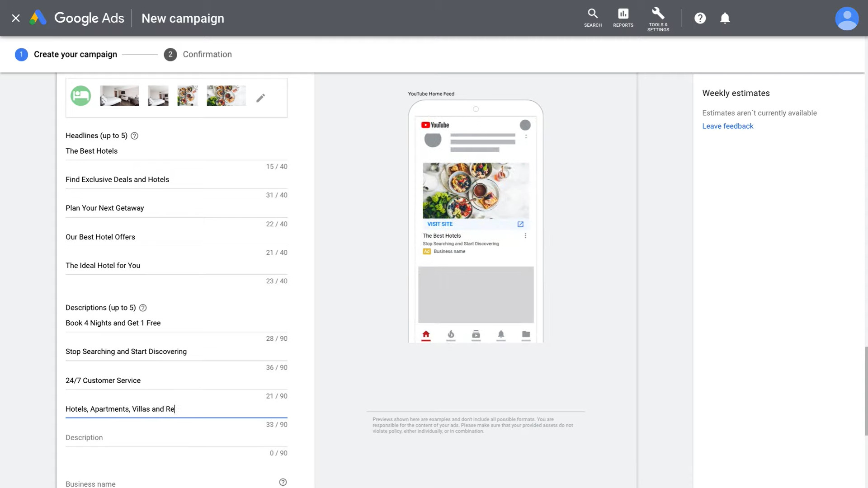Click the Visit Site button in preview

(440, 224)
